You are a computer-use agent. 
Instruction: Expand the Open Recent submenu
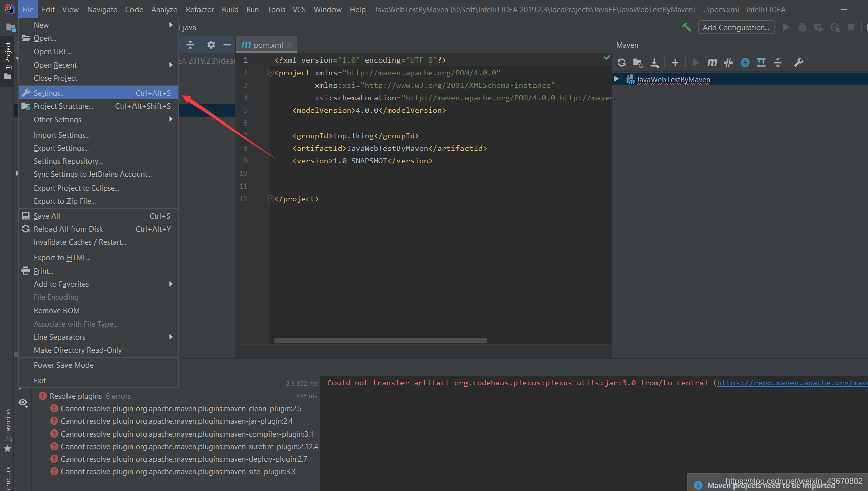point(98,65)
